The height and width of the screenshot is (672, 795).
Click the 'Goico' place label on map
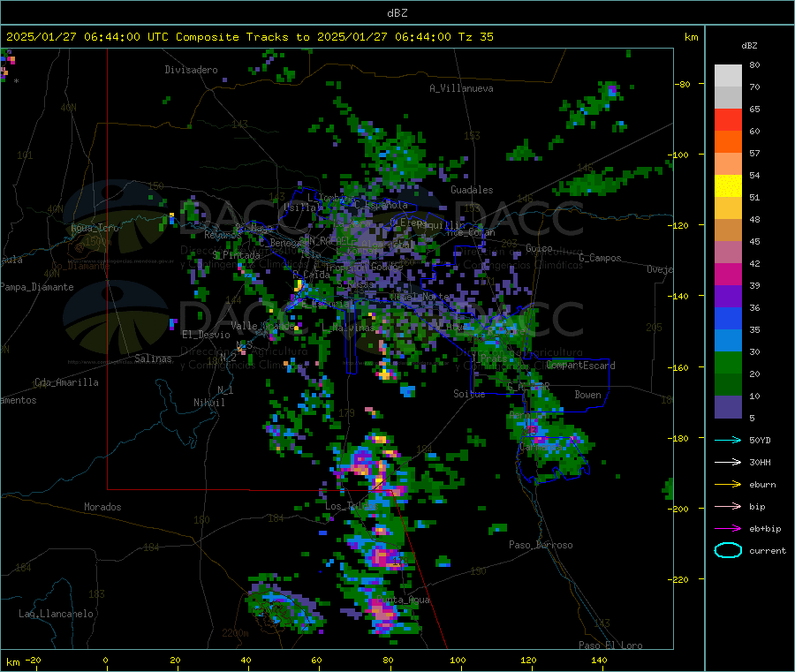539,248
